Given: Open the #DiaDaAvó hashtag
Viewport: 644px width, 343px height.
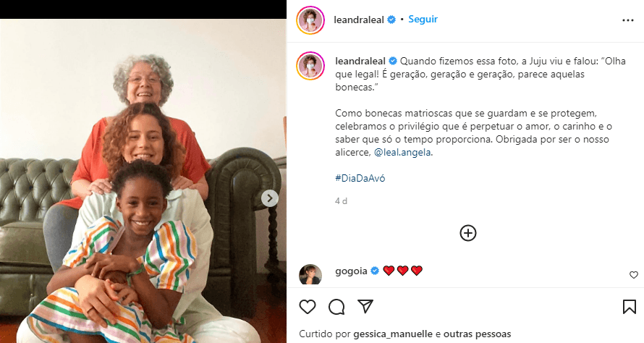Looking at the screenshot, I should click(360, 178).
